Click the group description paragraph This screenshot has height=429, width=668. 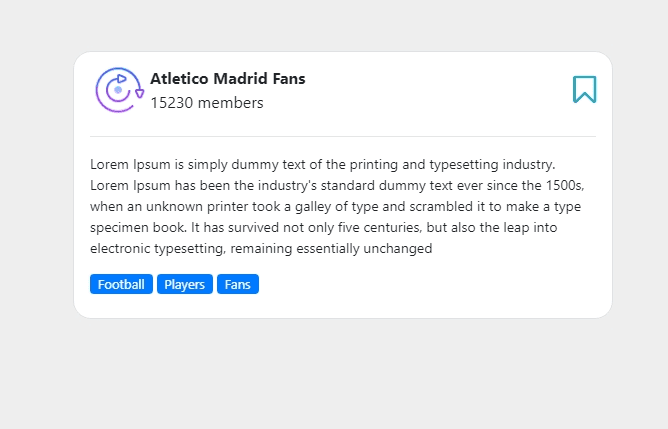point(337,206)
